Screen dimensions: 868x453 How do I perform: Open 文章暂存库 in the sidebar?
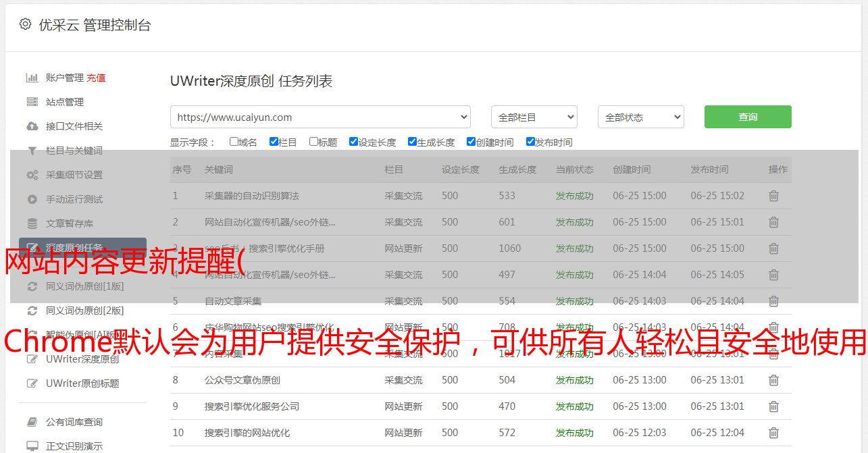pos(70,223)
